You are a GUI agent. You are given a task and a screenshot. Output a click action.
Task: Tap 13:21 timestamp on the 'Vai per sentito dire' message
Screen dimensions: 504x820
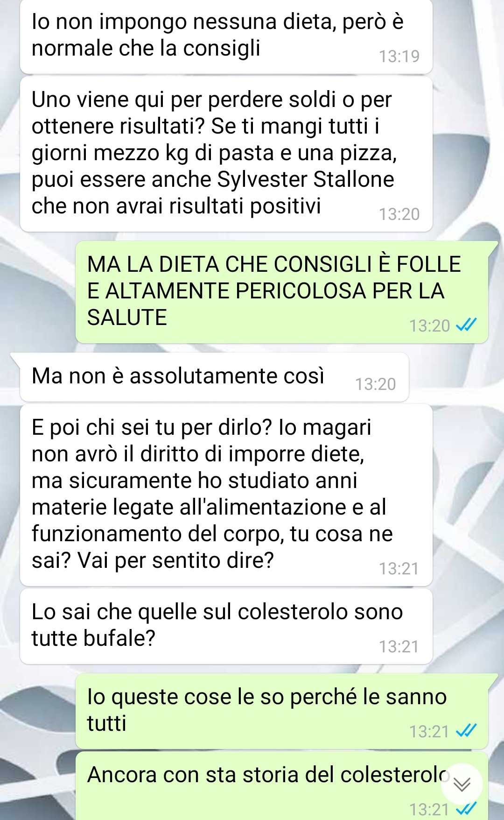tap(399, 569)
